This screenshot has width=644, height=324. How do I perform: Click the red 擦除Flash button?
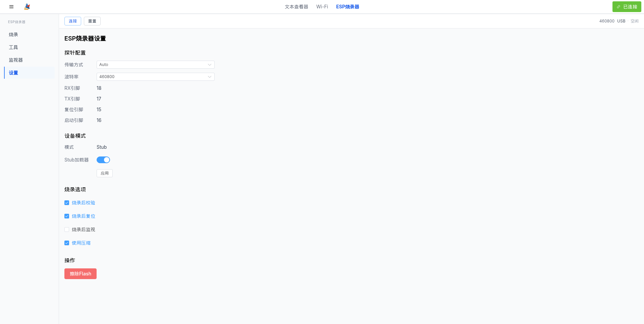click(80, 274)
